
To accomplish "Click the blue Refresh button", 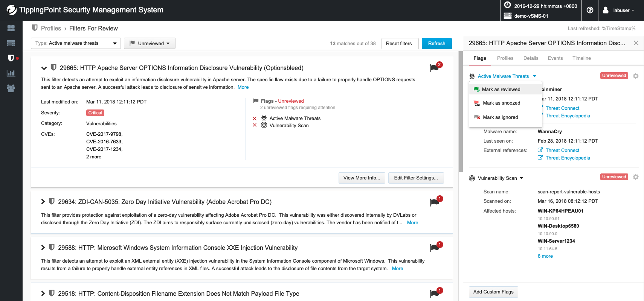I will coord(437,43).
